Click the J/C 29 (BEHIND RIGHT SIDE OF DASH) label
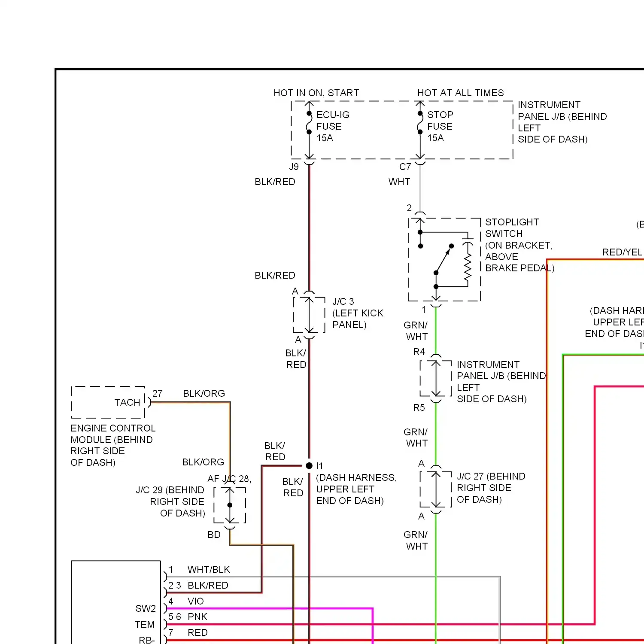The image size is (644, 644). tap(170, 501)
